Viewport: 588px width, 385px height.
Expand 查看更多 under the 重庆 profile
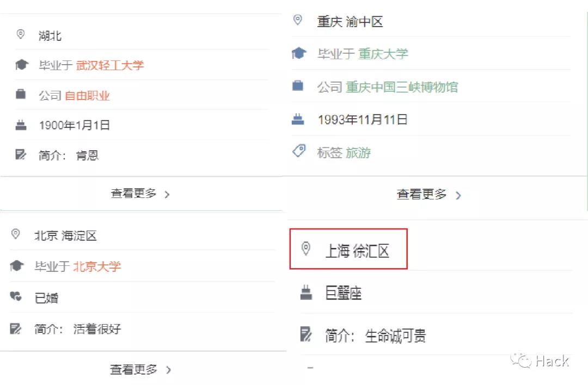(428, 195)
